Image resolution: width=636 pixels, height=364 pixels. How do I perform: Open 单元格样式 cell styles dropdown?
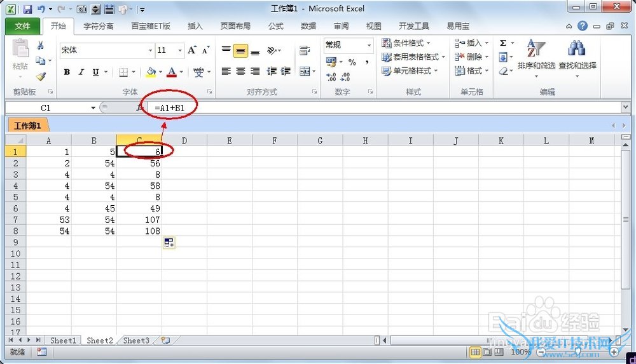(x=410, y=71)
